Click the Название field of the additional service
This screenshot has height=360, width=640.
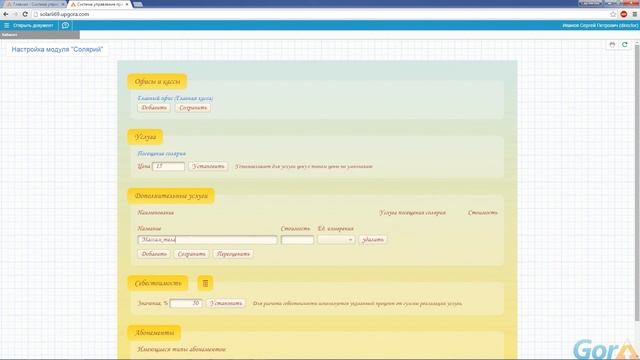(x=207, y=240)
